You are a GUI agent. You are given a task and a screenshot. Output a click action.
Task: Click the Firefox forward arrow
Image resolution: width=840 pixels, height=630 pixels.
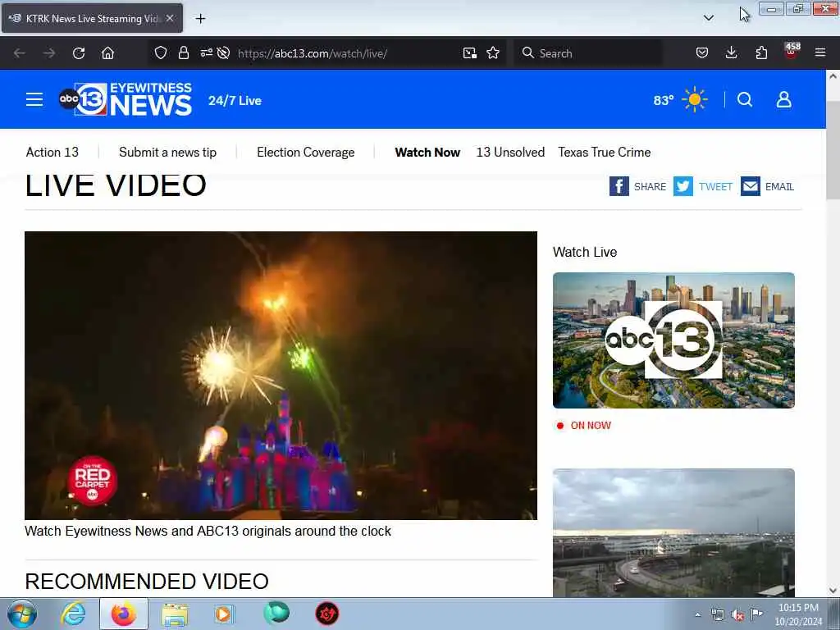(49, 53)
